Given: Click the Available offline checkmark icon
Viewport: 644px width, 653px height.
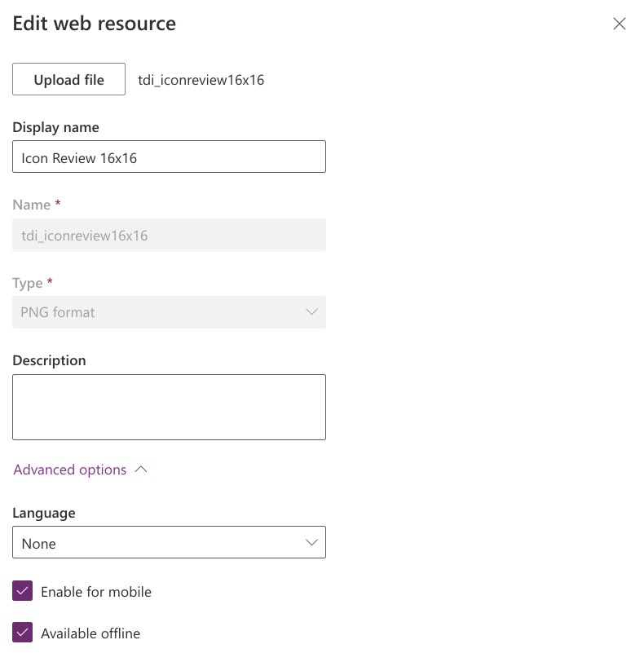Looking at the screenshot, I should [x=22, y=633].
